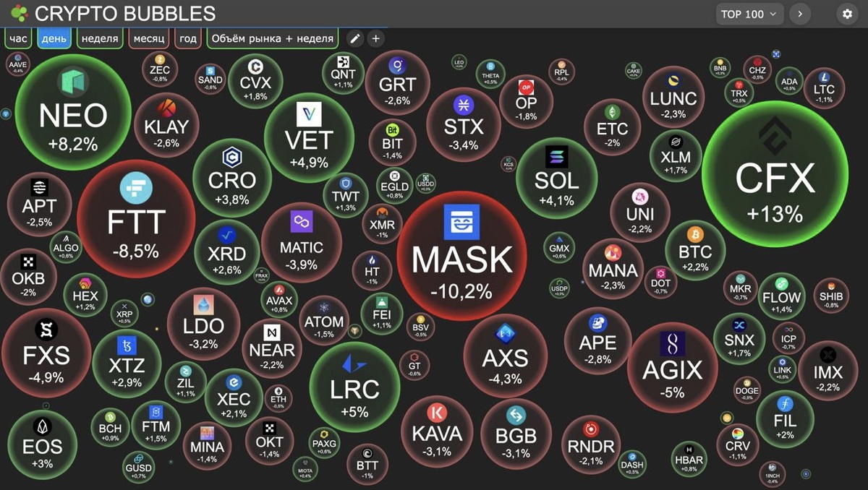Open the ETC bubble

(x=613, y=128)
